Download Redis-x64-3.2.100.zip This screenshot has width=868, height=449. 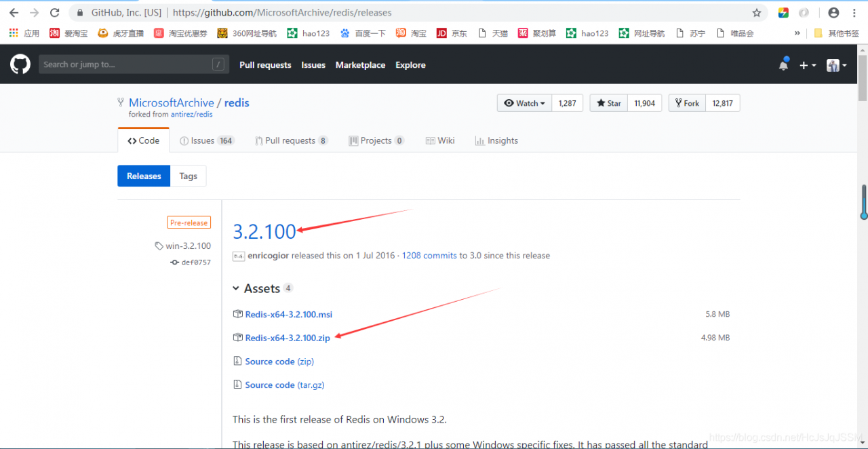point(287,338)
